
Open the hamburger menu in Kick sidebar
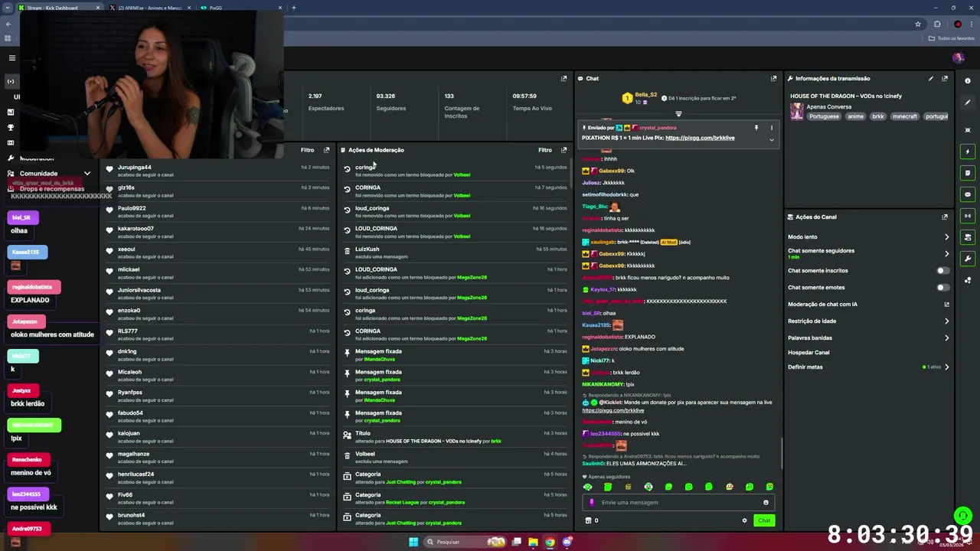[11, 58]
